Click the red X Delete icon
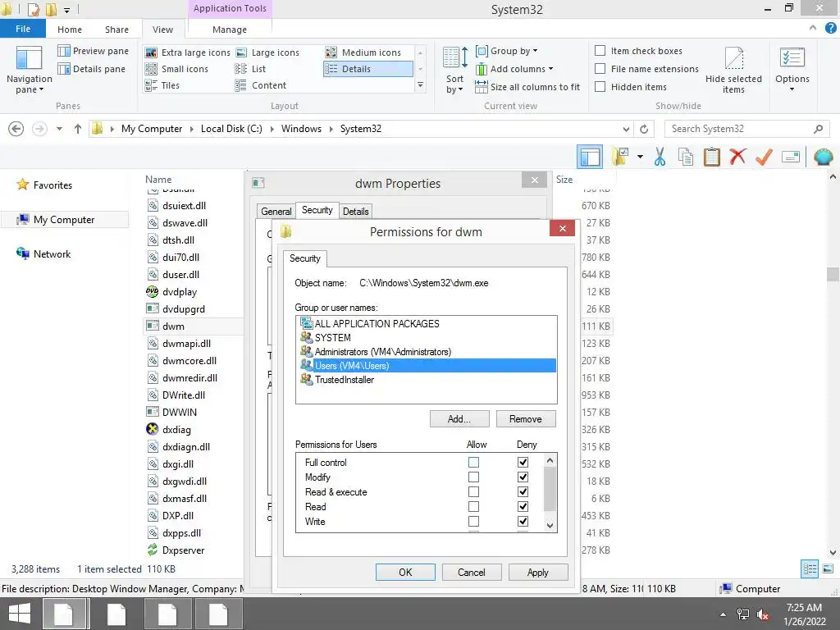 pos(737,157)
